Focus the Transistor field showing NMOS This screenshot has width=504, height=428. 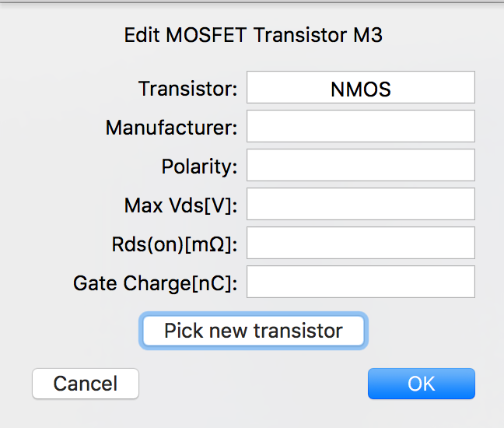(360, 88)
